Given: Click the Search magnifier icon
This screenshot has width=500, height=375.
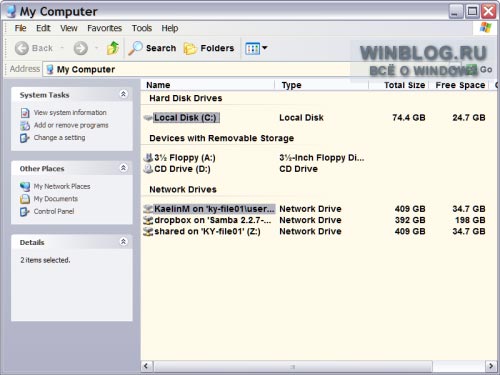Looking at the screenshot, I should pyautogui.click(x=136, y=48).
